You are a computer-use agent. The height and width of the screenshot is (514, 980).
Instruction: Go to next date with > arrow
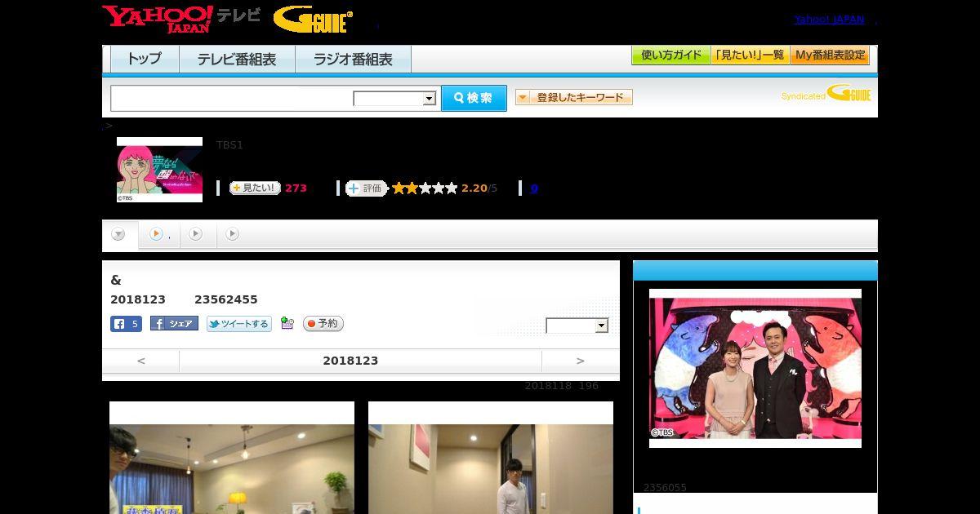click(581, 361)
